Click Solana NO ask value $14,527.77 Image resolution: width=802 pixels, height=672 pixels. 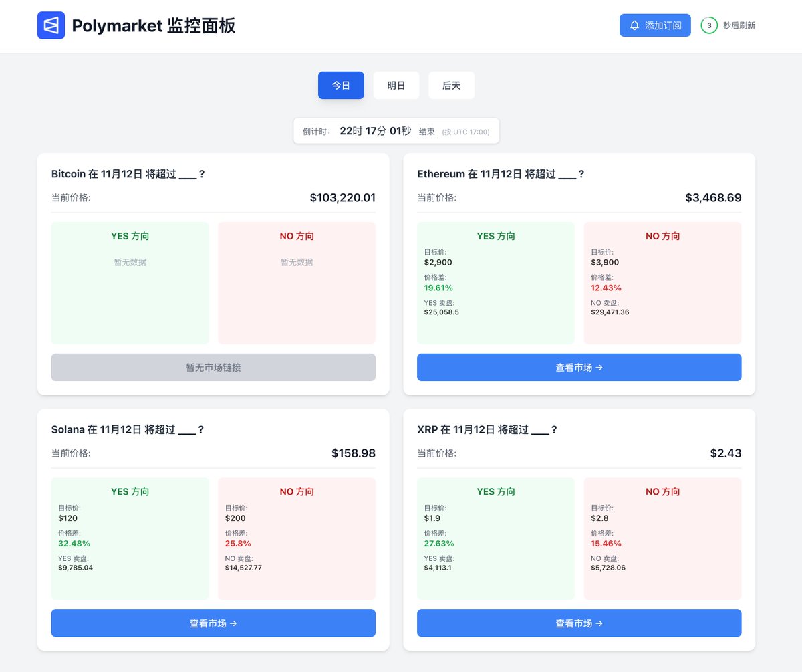tap(243, 568)
